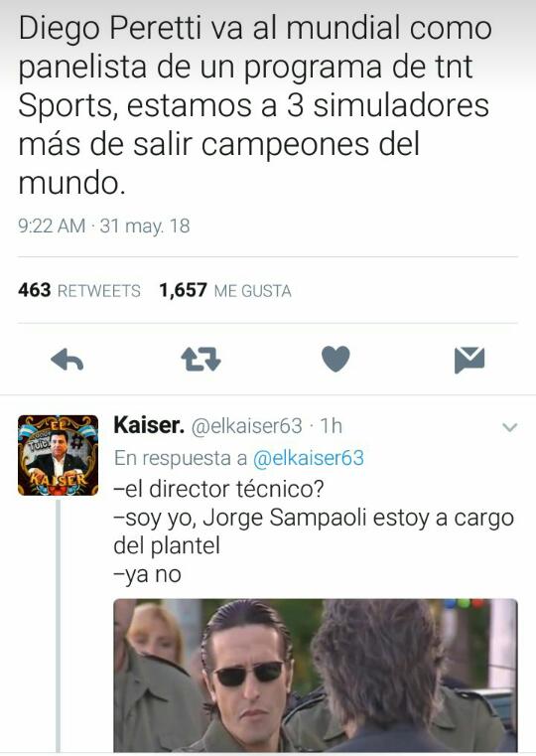This screenshot has height=756, width=536.
Task: Open the Kaiser profile avatar
Action: pos(58,455)
